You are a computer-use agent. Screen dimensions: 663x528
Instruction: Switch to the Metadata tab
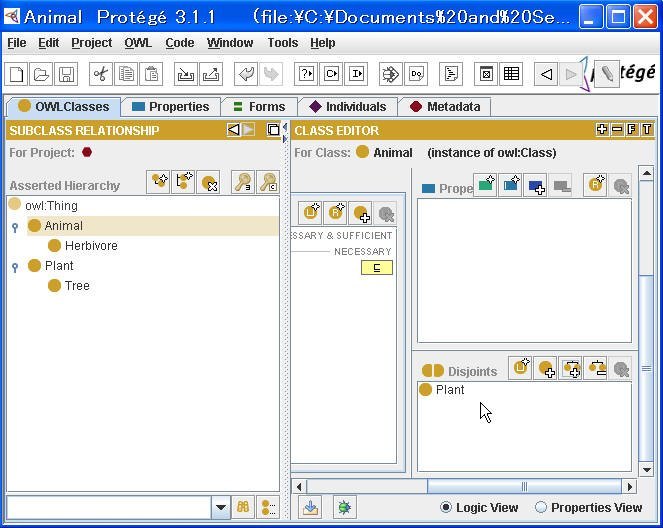coord(445,107)
